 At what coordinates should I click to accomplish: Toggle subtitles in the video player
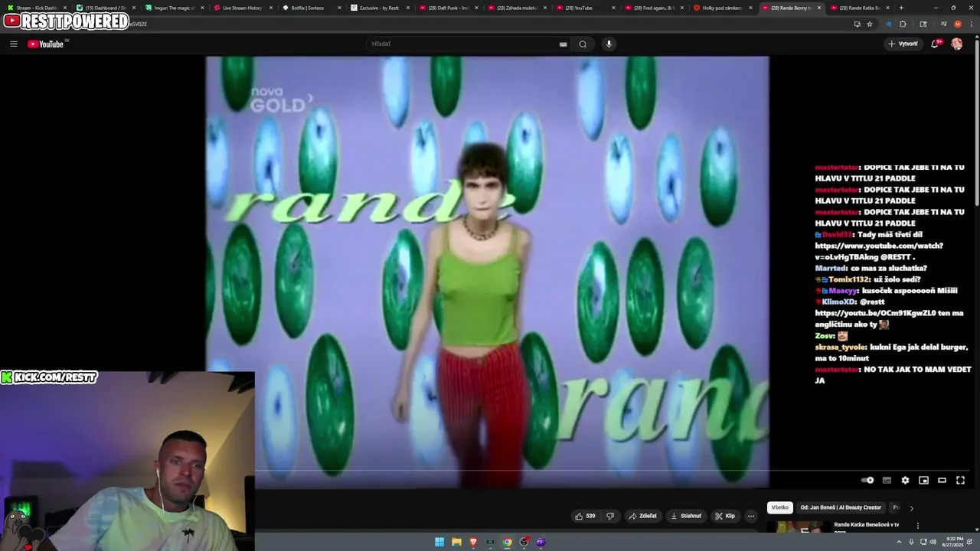point(887,480)
